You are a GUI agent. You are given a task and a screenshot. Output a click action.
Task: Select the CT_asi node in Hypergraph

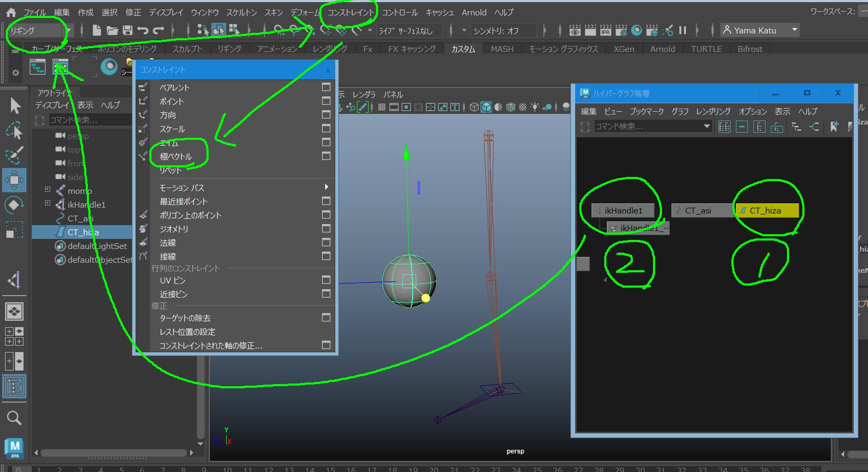click(703, 210)
